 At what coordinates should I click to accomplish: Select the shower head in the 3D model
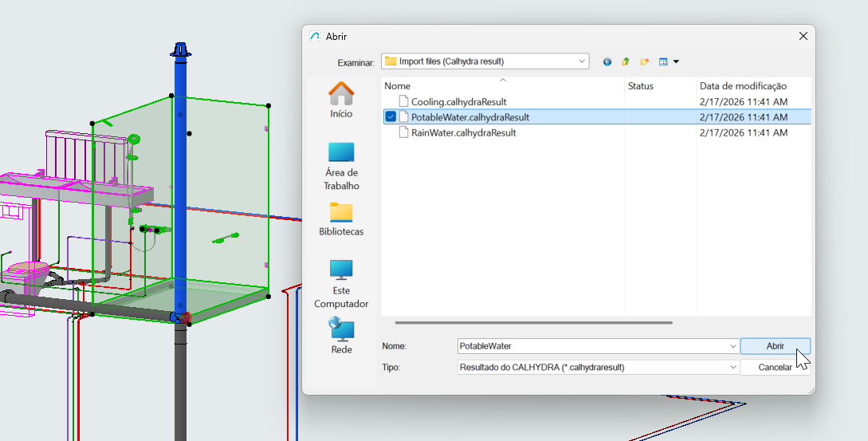133,139
